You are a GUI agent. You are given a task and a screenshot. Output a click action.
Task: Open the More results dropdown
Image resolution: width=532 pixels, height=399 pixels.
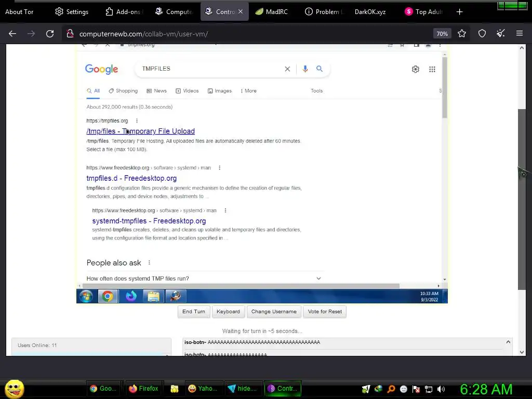coord(248,91)
